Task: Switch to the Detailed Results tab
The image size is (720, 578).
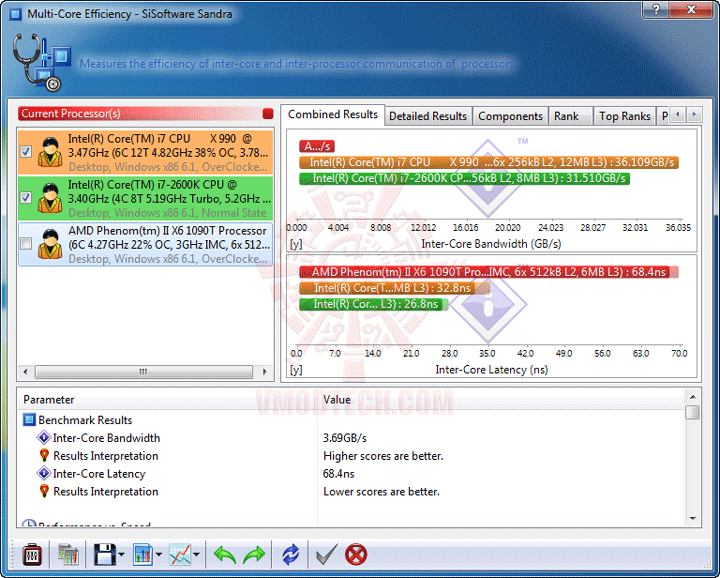Action: coord(428,116)
